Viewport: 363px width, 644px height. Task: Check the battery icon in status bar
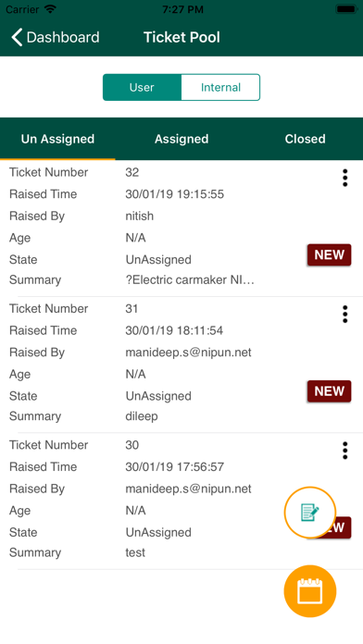346,9
